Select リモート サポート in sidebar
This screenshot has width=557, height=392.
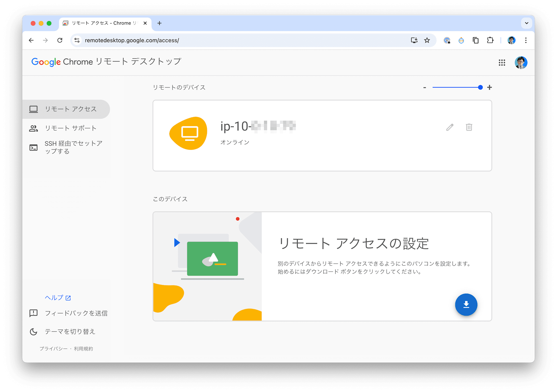(x=66, y=128)
